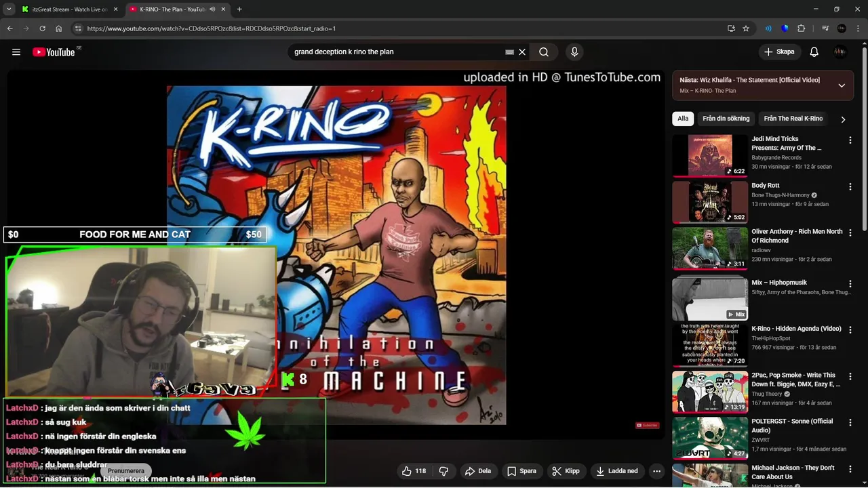Select the K-RINO- The Plan tab
Viewport: 868px width, 488px height.
pyautogui.click(x=172, y=9)
